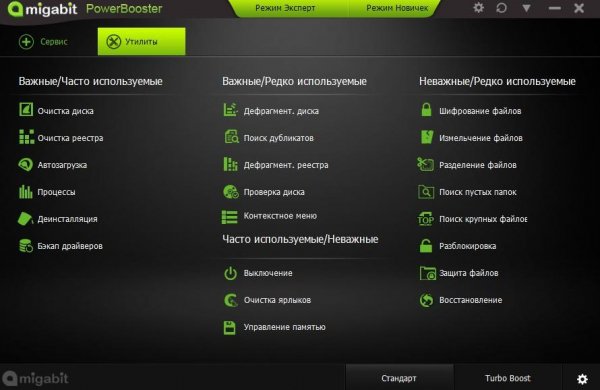Switch to the Сервис tab
The image size is (600, 390).
click(x=43, y=41)
